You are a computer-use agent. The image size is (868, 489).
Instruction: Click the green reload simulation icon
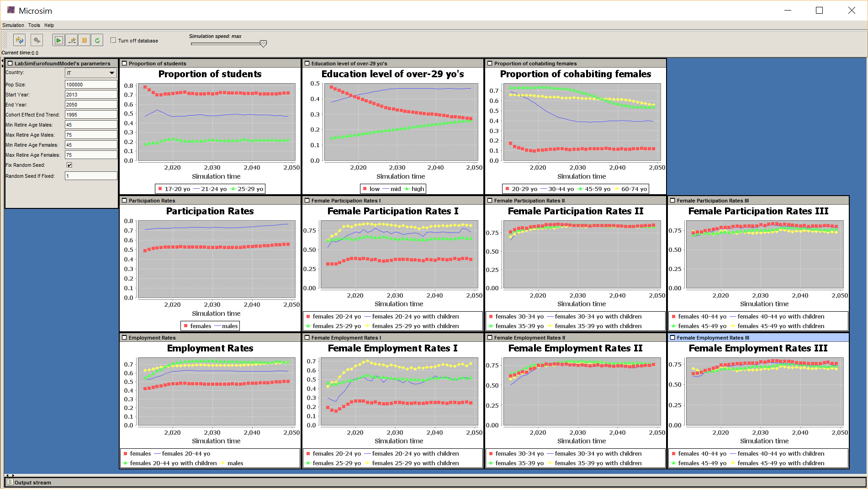(x=97, y=40)
